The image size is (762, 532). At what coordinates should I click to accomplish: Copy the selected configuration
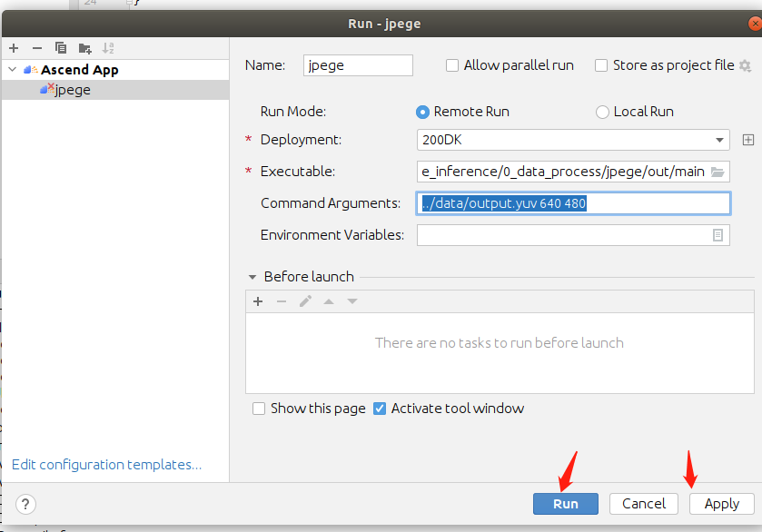point(61,48)
